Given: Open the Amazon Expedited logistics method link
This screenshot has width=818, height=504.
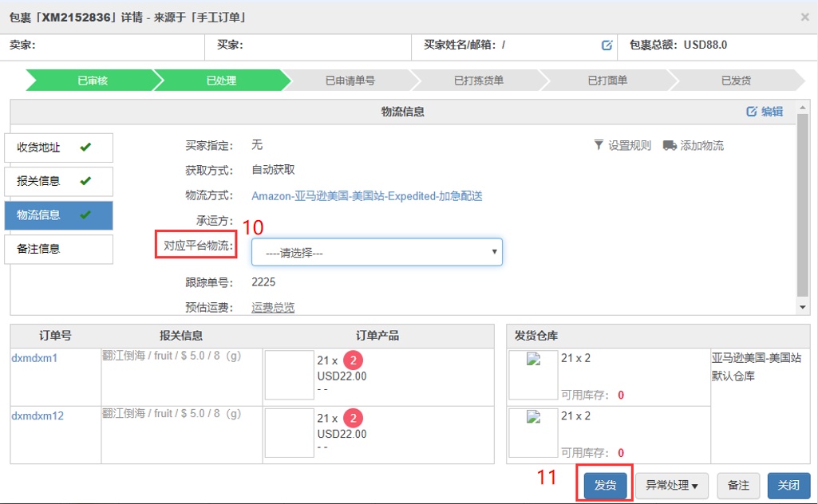Looking at the screenshot, I should click(x=366, y=196).
